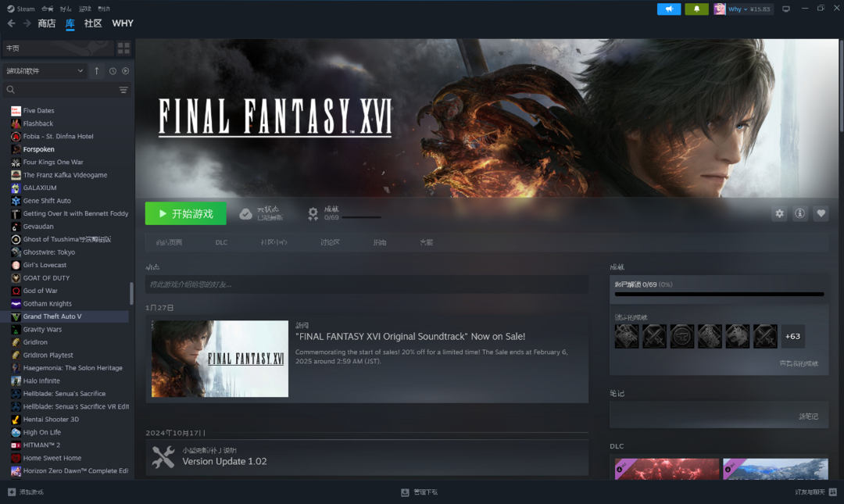This screenshot has width=844, height=504.
Task: Open the Steam menu in the title bar
Action: pyautogui.click(x=25, y=9)
